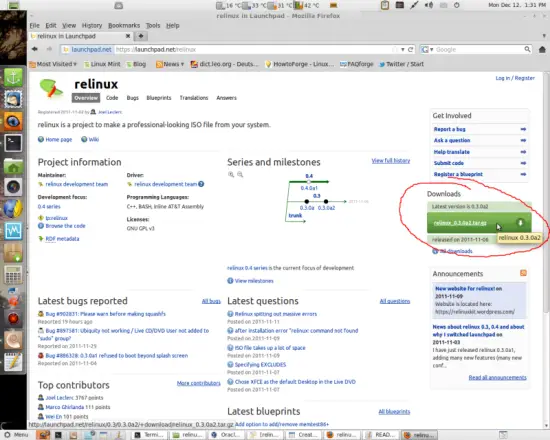Click the Register a blueprint link
The image size is (550, 440).
tap(458, 174)
